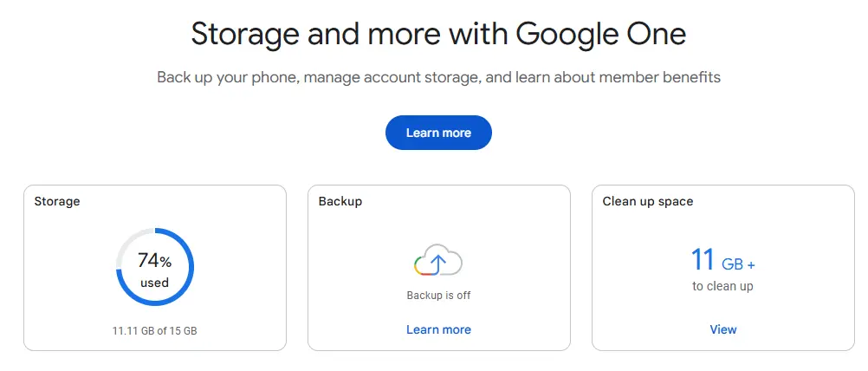The width and height of the screenshot is (868, 371).
Task: Click the Clean up space heading
Action: [x=648, y=201]
